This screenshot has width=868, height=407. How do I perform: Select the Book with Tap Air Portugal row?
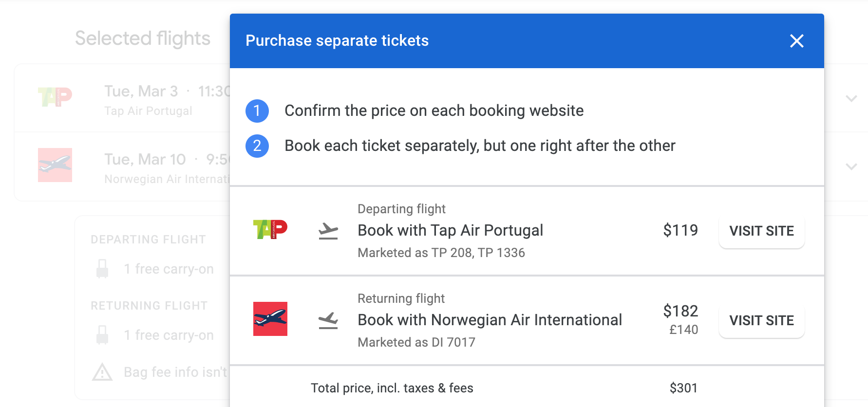(450, 230)
